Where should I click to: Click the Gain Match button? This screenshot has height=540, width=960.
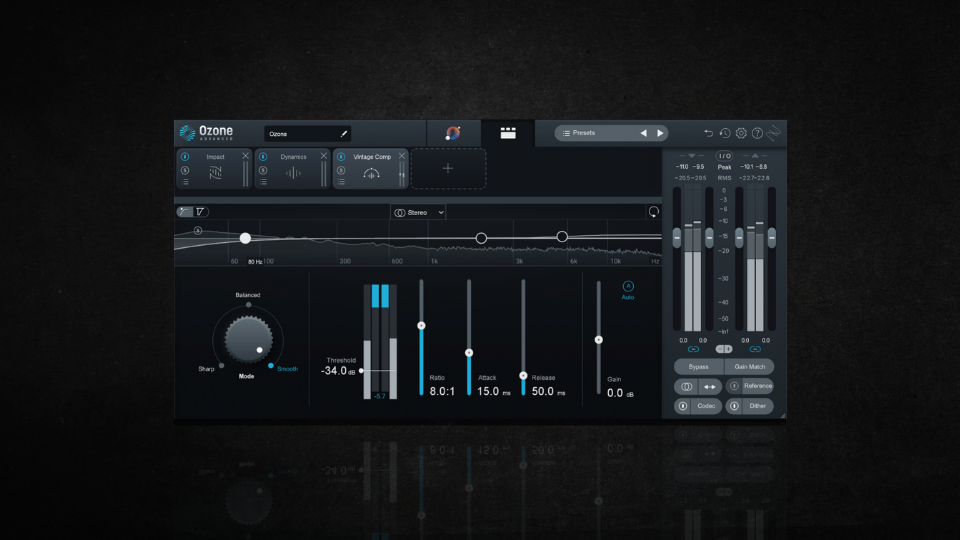click(749, 367)
